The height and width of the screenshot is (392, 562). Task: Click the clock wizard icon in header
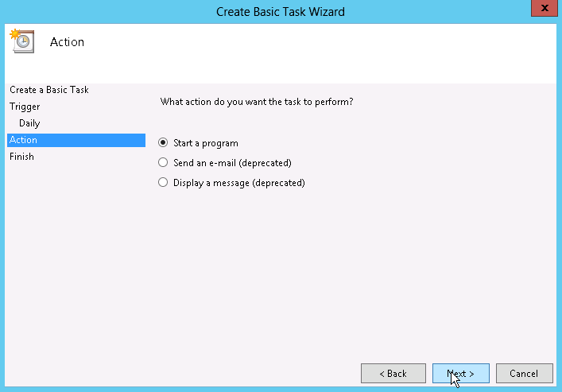click(x=21, y=41)
